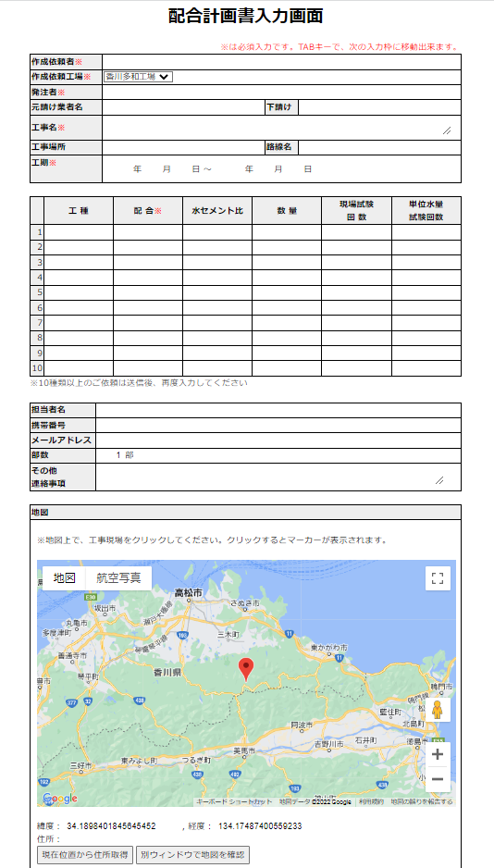
Task: Click 阿波市 label on the map
Action: (302, 724)
